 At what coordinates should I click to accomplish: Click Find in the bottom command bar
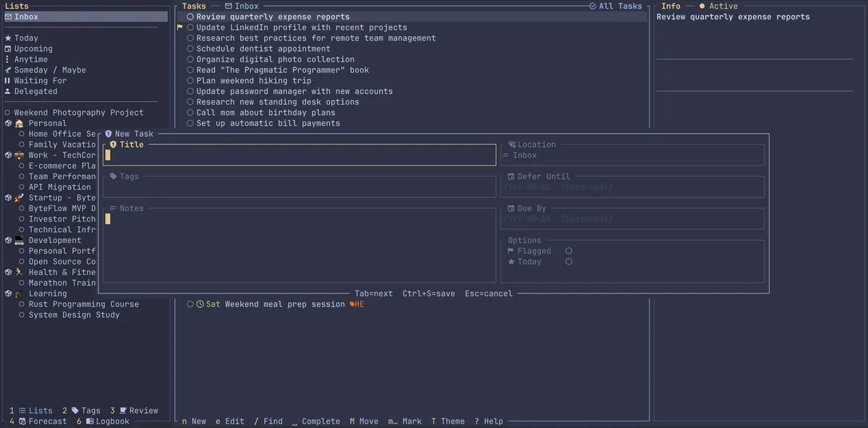268,421
